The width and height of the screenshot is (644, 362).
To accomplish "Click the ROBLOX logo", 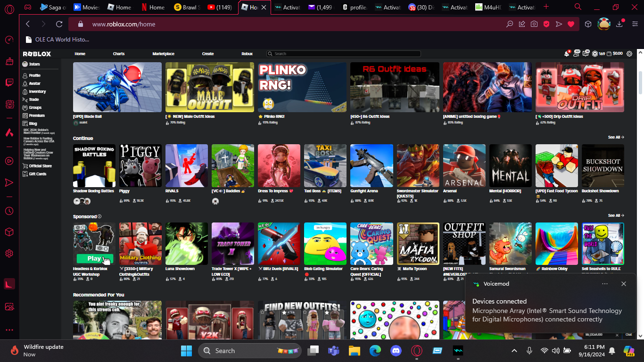I will pyautogui.click(x=37, y=54).
